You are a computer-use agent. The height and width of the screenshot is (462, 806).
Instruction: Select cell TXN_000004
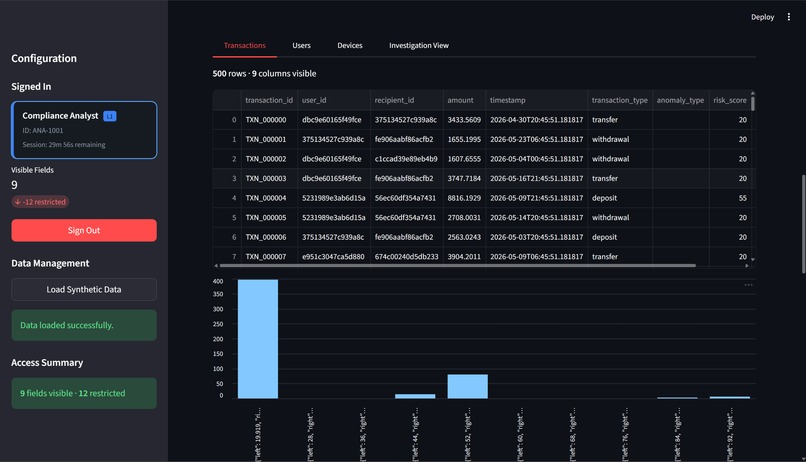click(x=269, y=198)
